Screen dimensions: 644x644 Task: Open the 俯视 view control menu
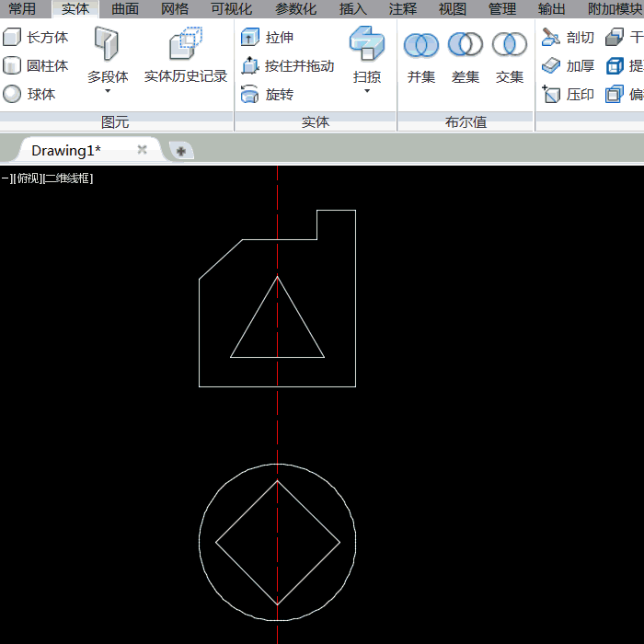coord(29,178)
